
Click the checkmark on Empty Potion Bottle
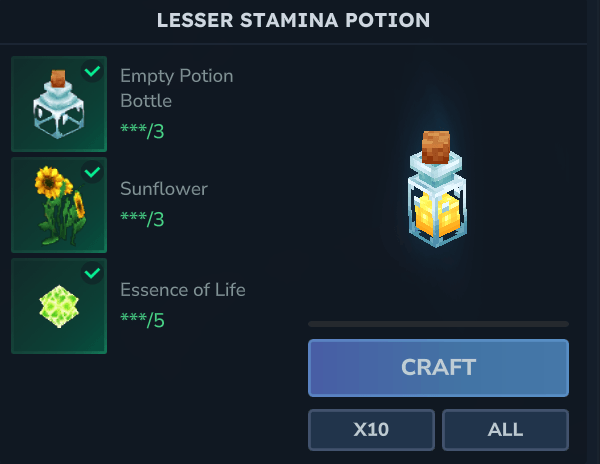[93, 71]
